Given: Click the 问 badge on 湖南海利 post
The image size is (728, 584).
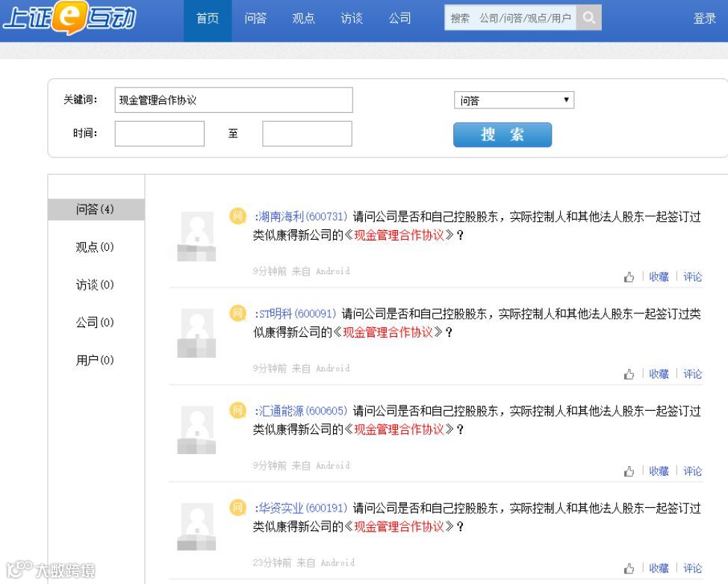Looking at the screenshot, I should pyautogui.click(x=237, y=216).
